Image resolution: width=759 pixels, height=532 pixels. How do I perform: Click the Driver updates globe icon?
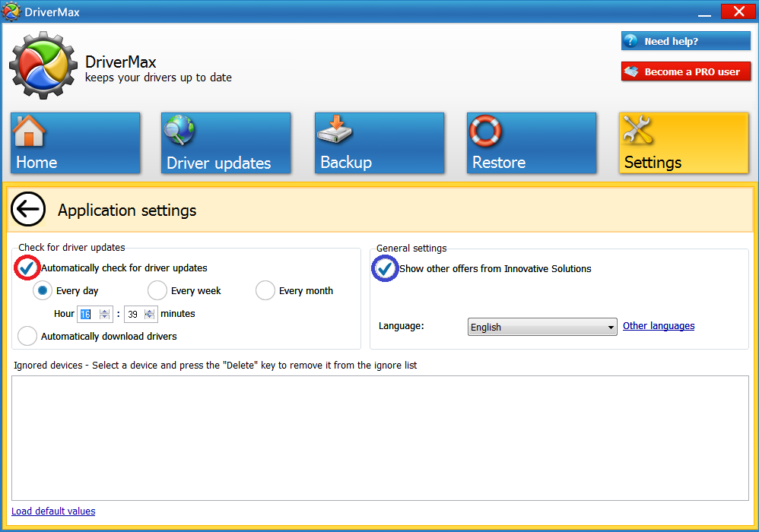coord(179,130)
